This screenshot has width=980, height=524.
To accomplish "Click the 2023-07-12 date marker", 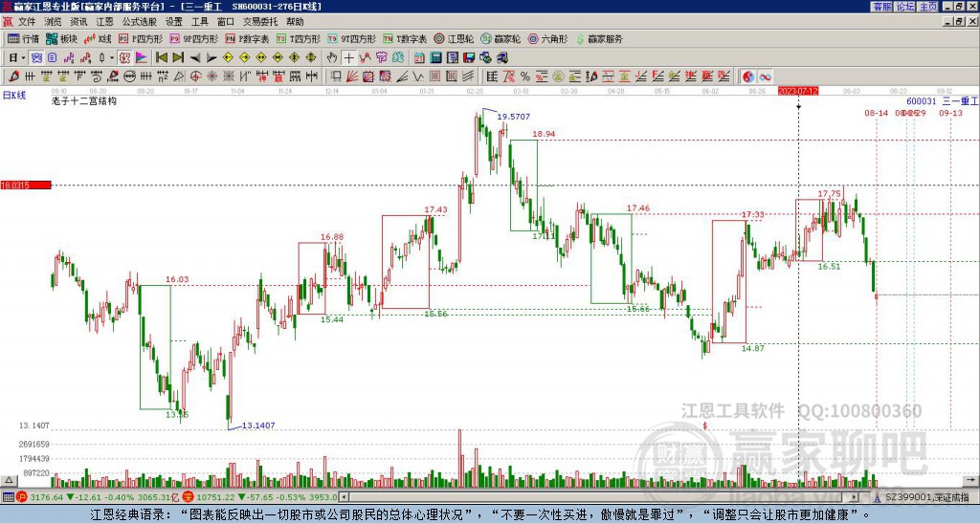I will click(x=798, y=91).
